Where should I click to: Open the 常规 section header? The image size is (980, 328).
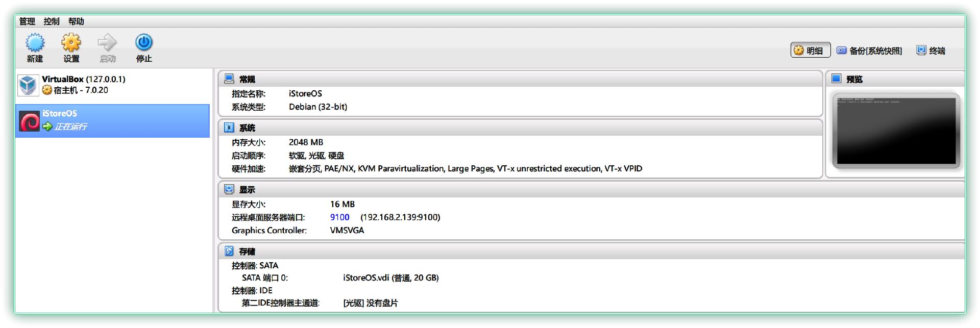521,79
